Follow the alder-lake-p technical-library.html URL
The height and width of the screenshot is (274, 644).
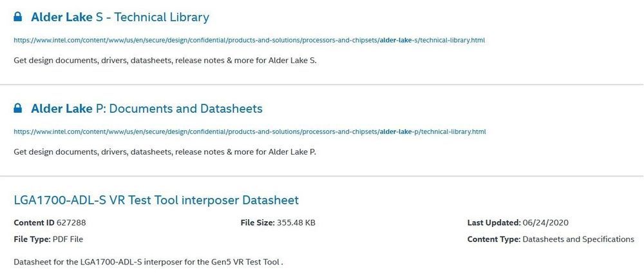click(x=250, y=132)
